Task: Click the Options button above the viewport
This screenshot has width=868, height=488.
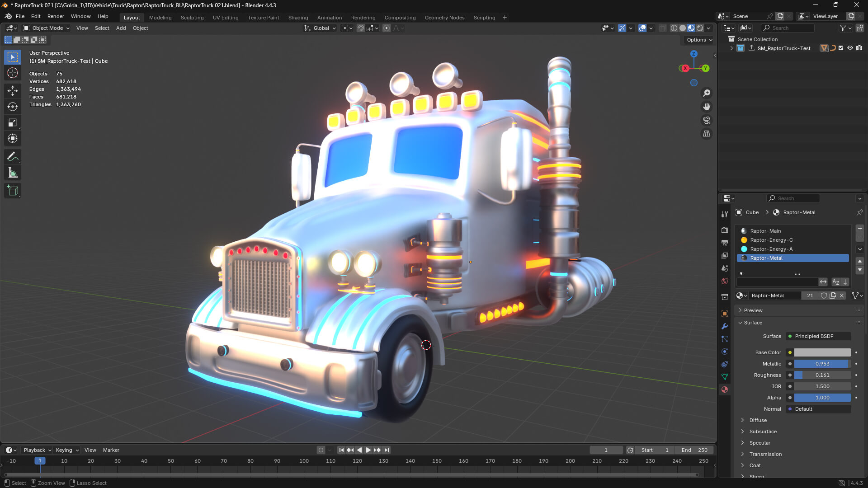Action: pyautogui.click(x=698, y=40)
